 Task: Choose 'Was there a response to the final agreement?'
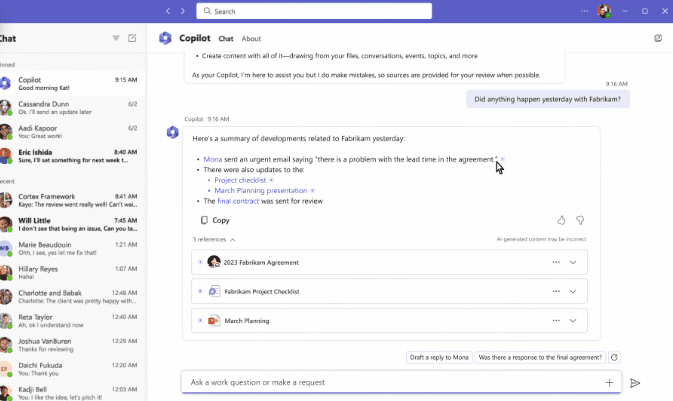coord(540,357)
